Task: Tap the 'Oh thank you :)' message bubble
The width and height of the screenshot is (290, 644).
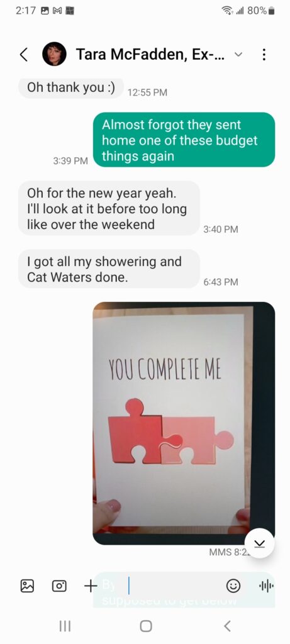Action: (70, 88)
